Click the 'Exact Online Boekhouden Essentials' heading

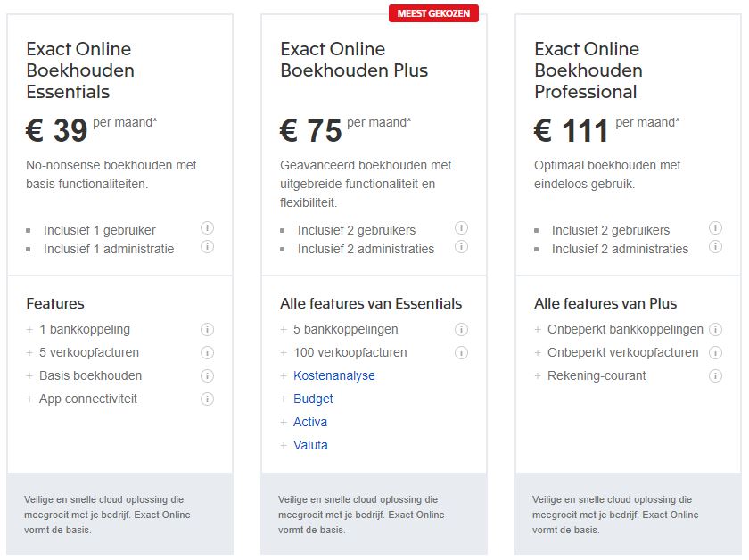80,70
